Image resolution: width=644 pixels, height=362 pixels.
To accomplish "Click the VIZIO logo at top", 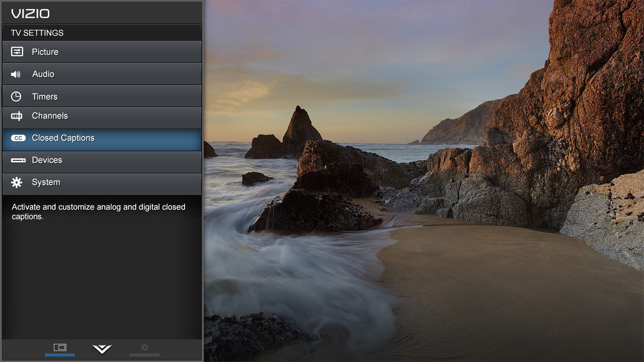I will 30,14.
